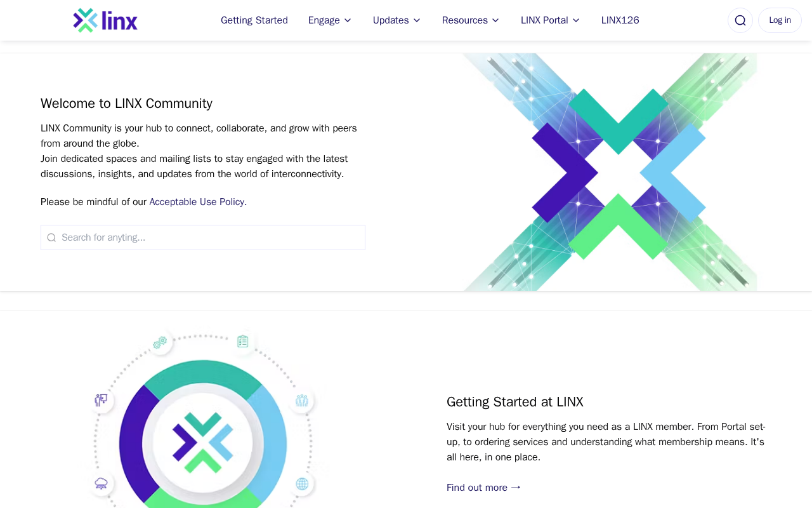812x508 pixels.
Task: Expand the Resources dropdown menu
Action: coord(471,20)
